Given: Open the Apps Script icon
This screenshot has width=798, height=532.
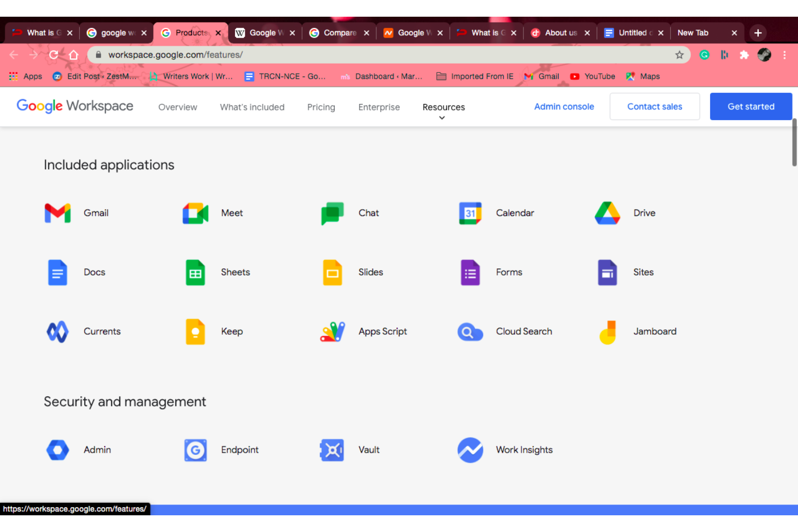Looking at the screenshot, I should pyautogui.click(x=332, y=331).
